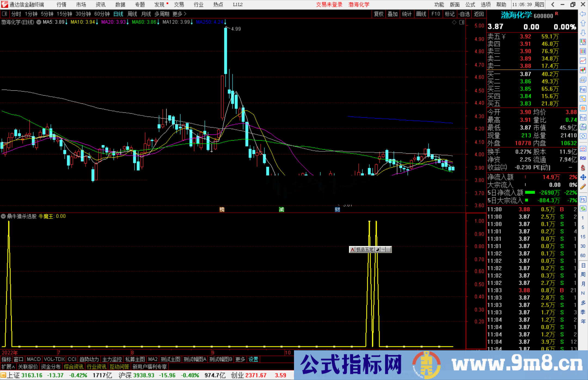Click the 返回 button
The height and width of the screenshot is (380, 588).
pos(479,14)
